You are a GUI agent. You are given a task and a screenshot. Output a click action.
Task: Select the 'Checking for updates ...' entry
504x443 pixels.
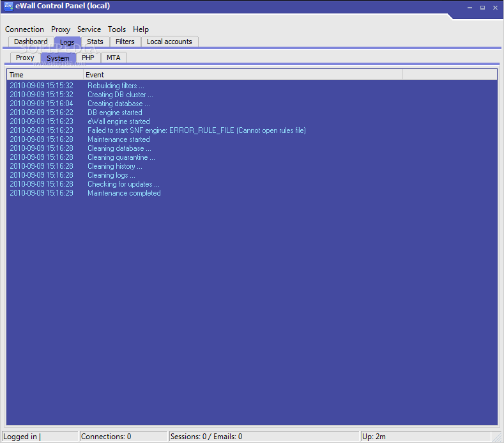coord(252,184)
